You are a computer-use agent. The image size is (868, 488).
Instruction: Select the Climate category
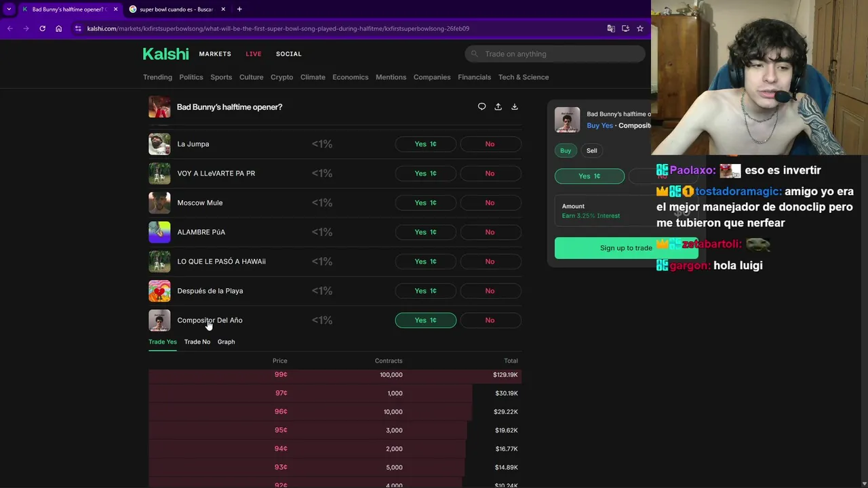[x=313, y=77]
